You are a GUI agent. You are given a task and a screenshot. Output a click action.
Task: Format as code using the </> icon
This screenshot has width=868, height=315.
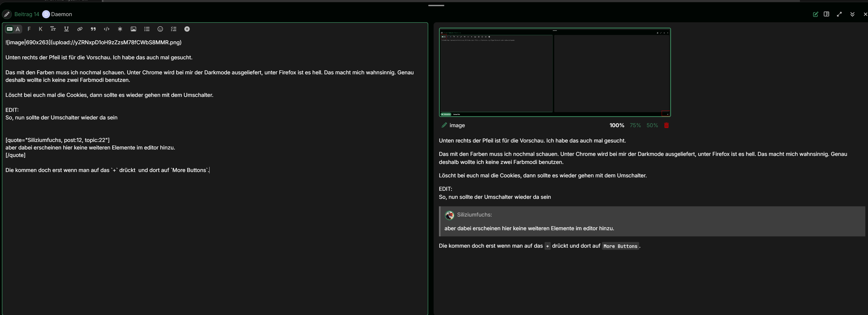106,29
